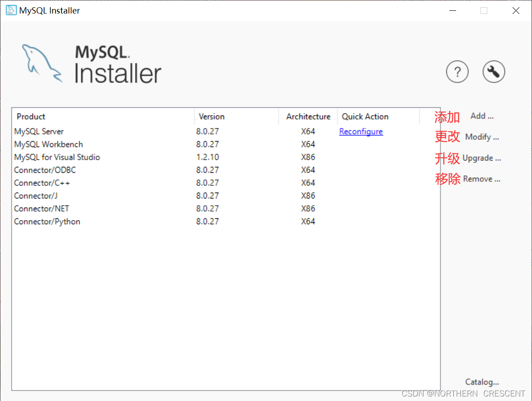Open installer options wrench icon
Image resolution: width=532 pixels, height=401 pixels.
pyautogui.click(x=494, y=72)
